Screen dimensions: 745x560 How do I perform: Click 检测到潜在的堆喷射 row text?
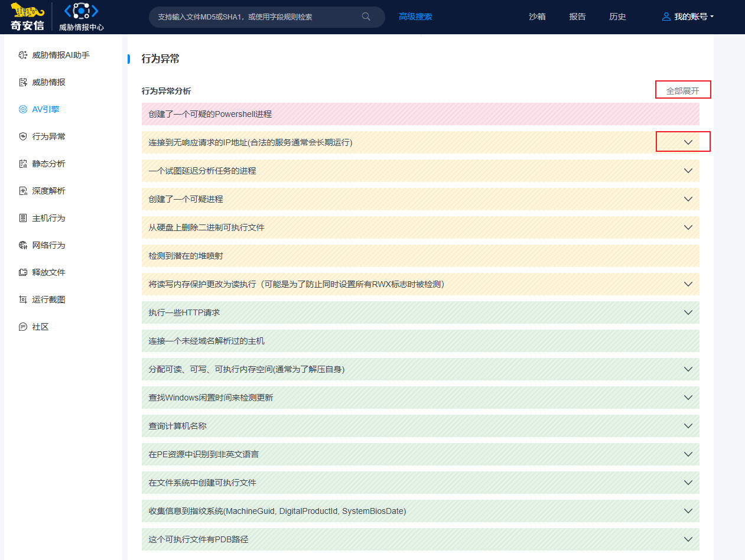click(x=186, y=256)
